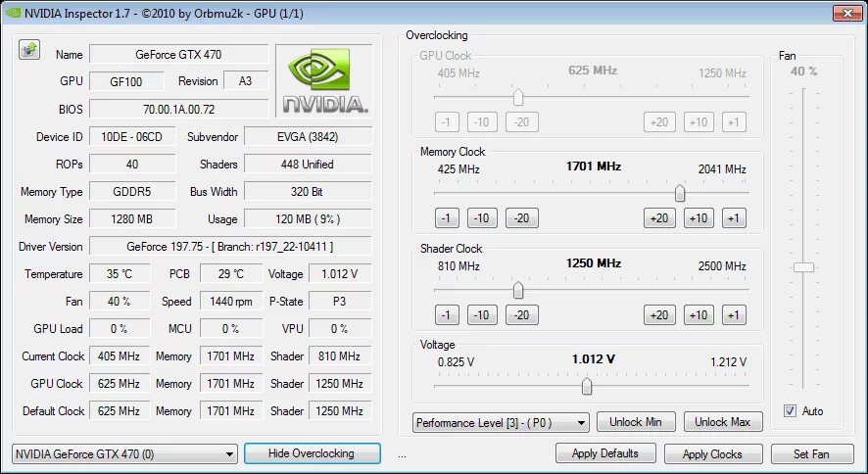Click the Memory Type value GDDR5

pos(132,191)
